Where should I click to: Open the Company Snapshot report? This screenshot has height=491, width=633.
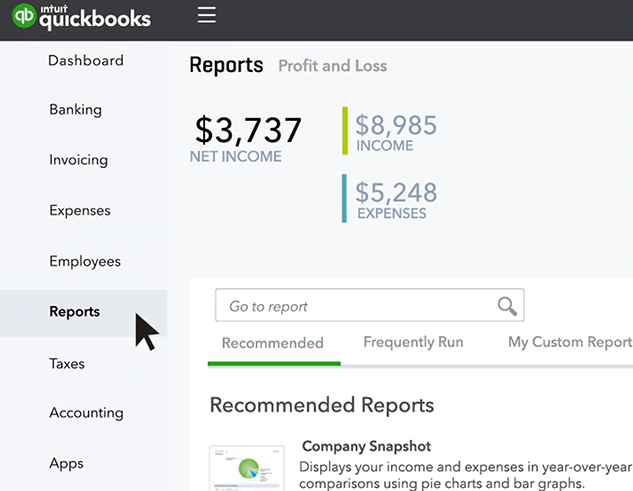(367, 446)
